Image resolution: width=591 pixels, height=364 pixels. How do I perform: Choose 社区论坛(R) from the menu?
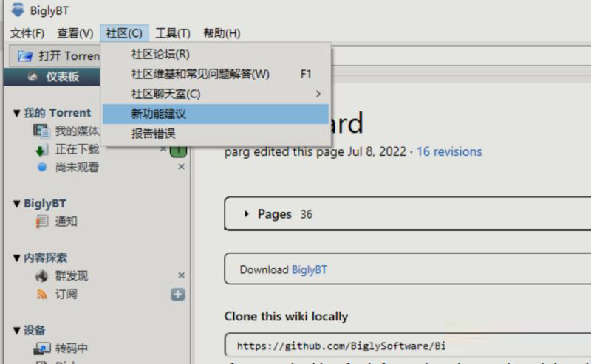(216, 54)
